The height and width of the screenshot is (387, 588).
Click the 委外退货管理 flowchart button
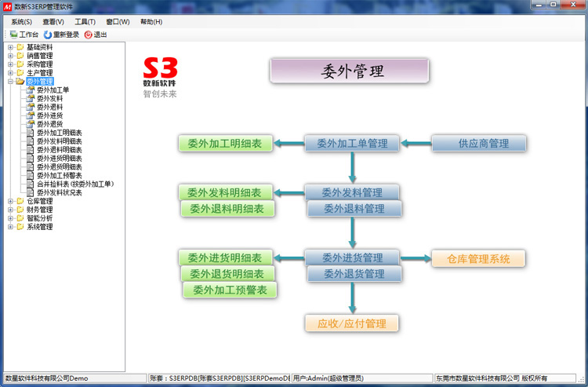pos(354,274)
